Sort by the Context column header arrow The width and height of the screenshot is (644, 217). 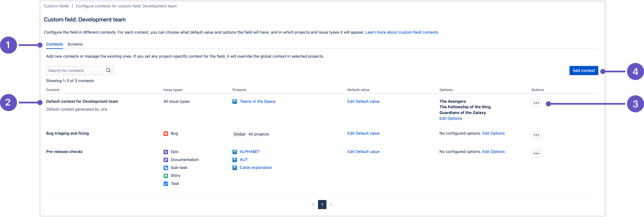coord(61,90)
